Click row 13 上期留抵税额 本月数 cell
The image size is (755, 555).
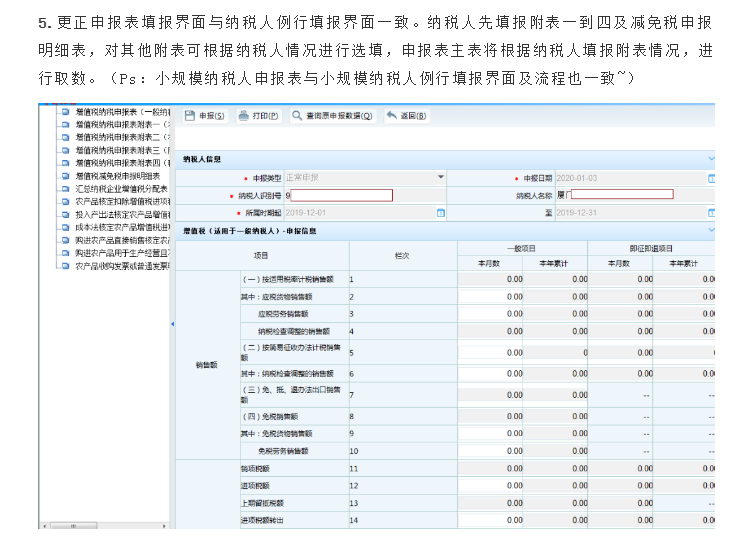(x=490, y=503)
